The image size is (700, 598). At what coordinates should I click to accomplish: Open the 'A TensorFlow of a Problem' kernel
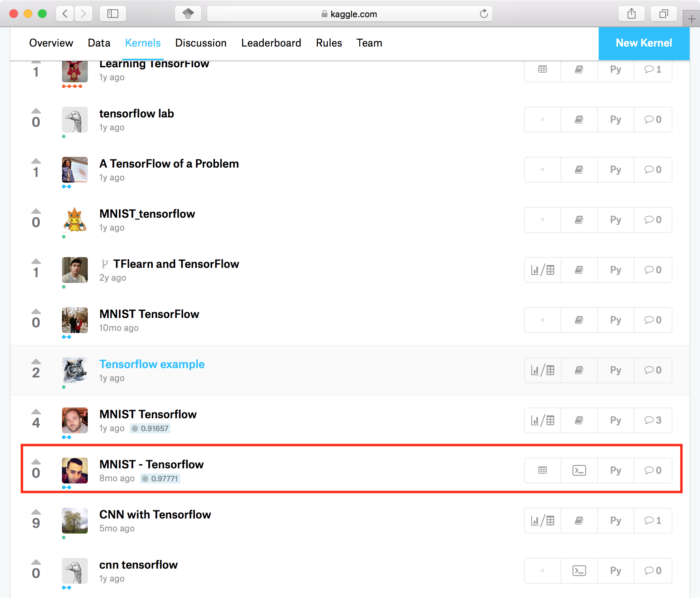(169, 164)
